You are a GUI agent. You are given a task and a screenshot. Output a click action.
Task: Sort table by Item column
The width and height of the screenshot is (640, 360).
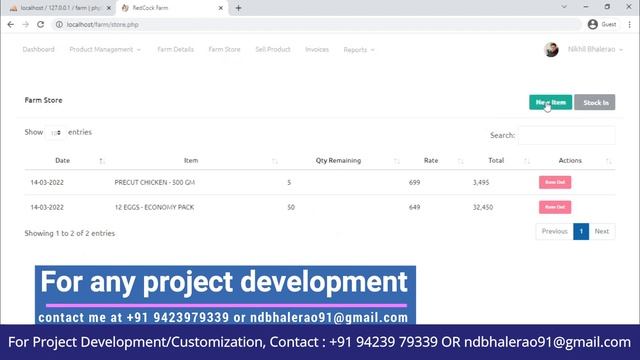pos(191,160)
